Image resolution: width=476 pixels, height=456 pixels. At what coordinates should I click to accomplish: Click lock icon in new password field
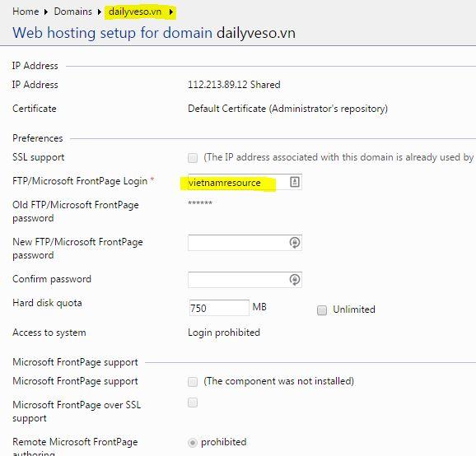click(x=295, y=243)
